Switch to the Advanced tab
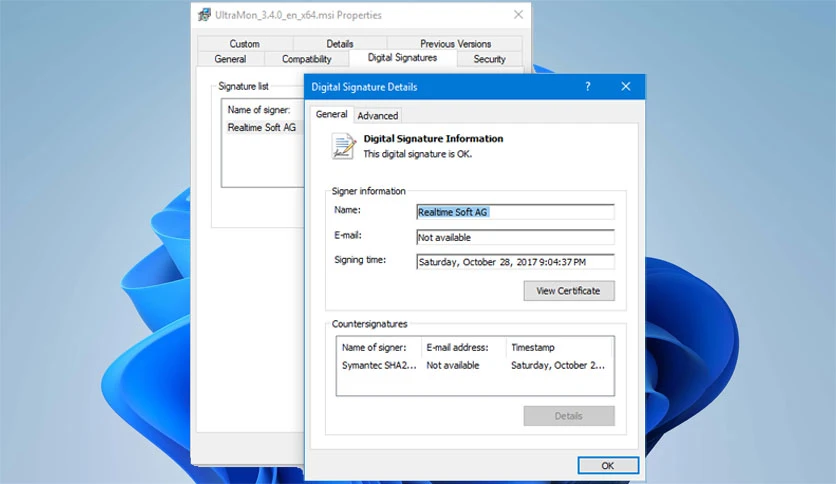This screenshot has width=836, height=484. tap(377, 116)
